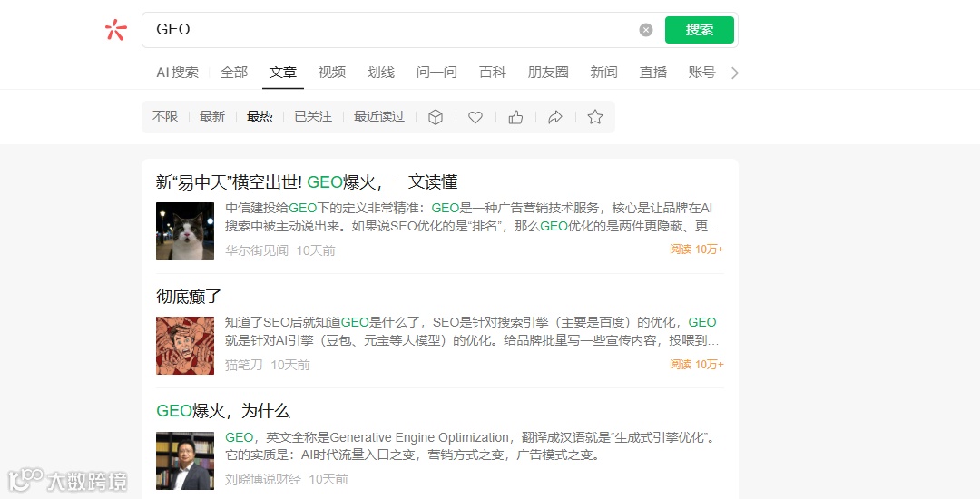Open the 视频 tab

click(x=332, y=73)
